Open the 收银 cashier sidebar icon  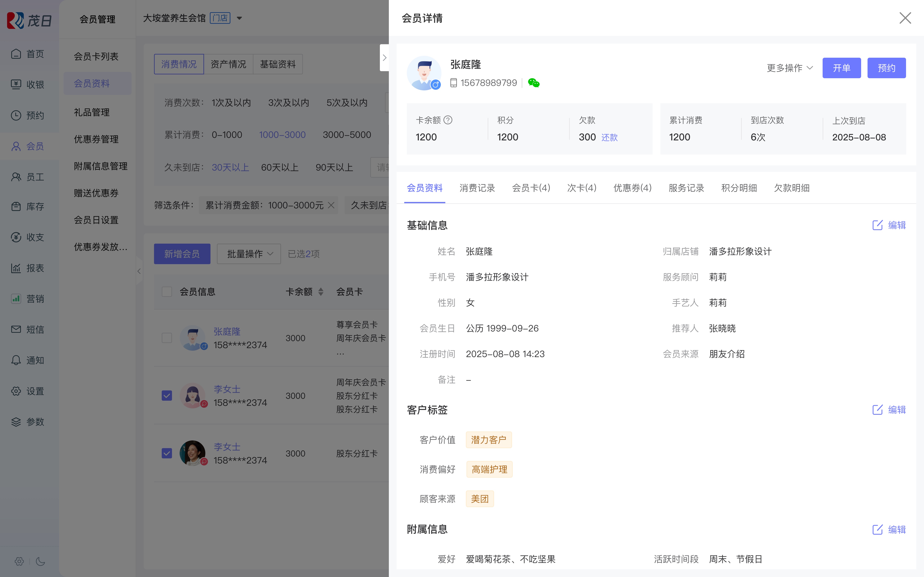[16, 84]
